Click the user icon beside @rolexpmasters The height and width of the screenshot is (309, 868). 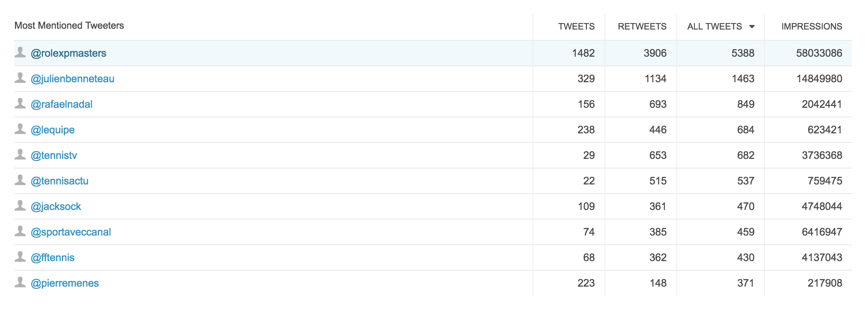(20, 52)
